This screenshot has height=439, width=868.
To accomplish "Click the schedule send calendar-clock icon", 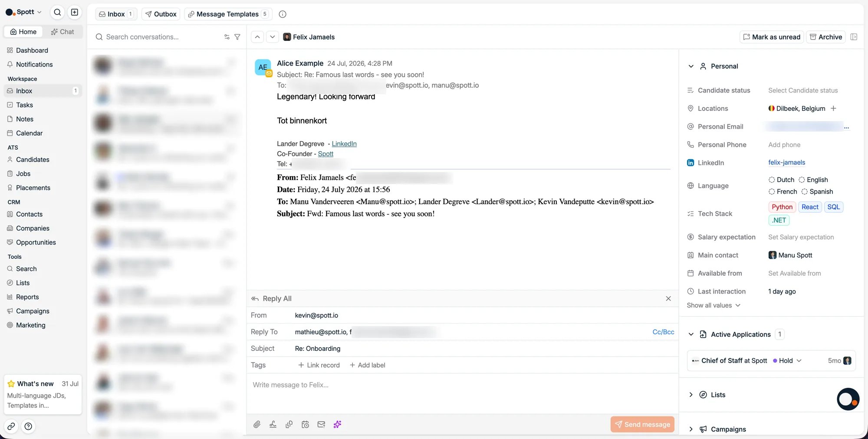I will click(x=305, y=424).
